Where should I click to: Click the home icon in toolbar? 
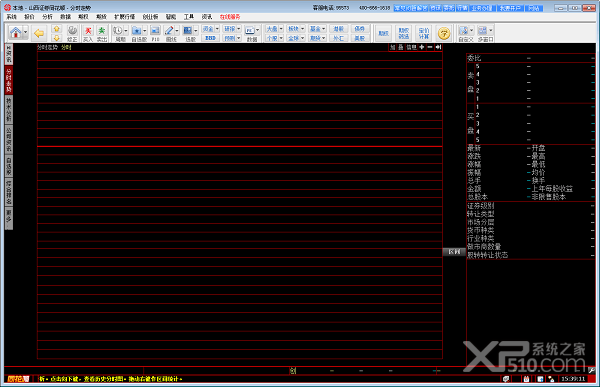[16, 33]
